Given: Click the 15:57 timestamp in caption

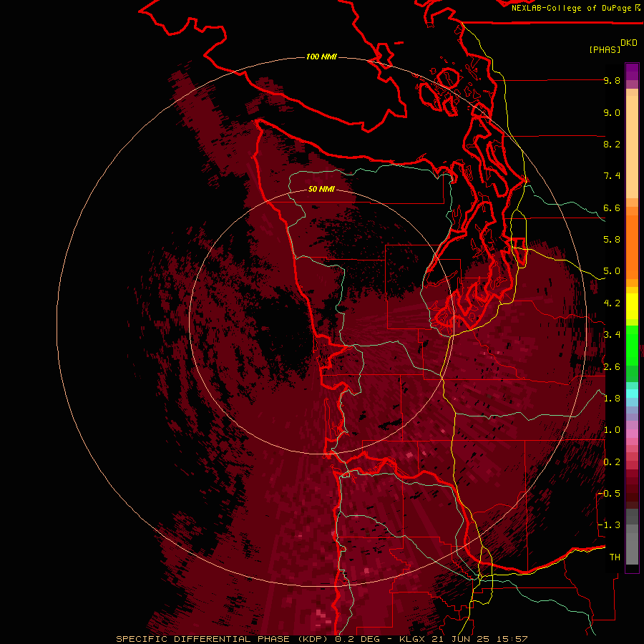Looking at the screenshot, I should [513, 639].
